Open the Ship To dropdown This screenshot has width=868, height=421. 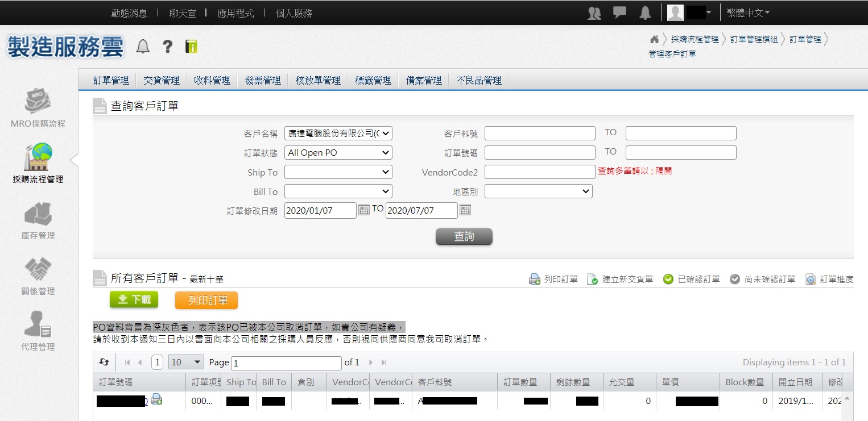click(x=338, y=172)
